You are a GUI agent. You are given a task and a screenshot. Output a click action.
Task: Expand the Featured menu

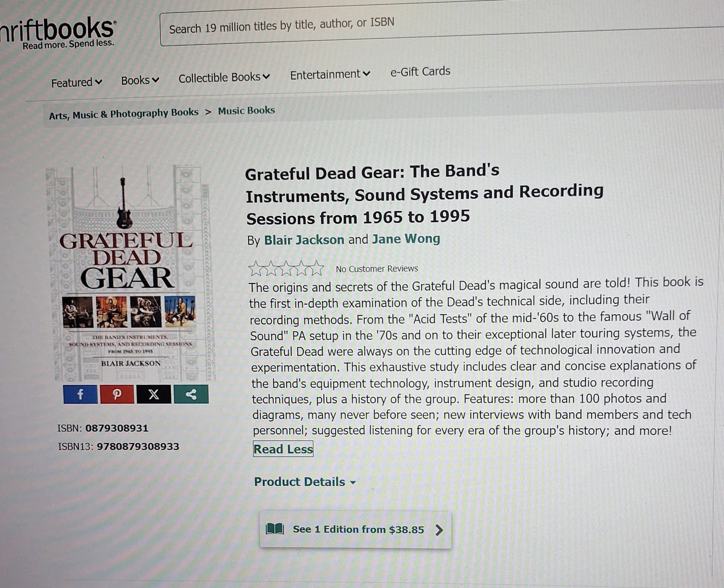pyautogui.click(x=77, y=82)
